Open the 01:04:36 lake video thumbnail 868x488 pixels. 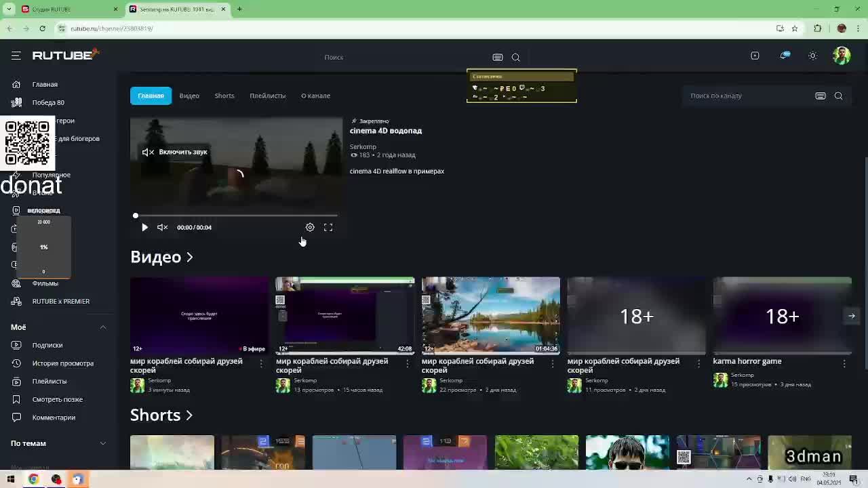(x=491, y=315)
